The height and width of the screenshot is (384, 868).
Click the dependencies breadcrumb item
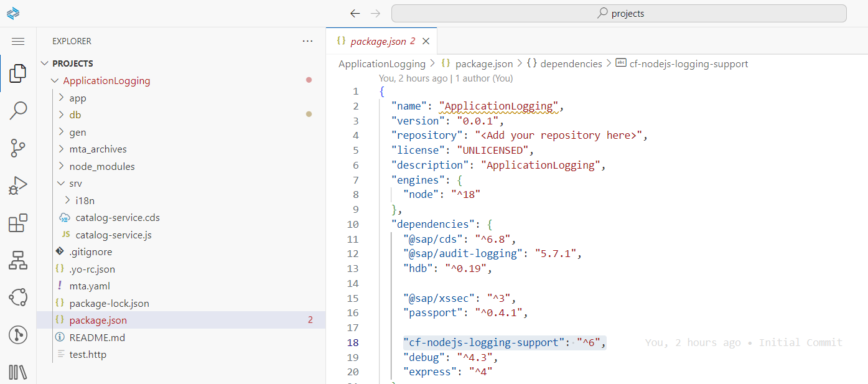(571, 63)
